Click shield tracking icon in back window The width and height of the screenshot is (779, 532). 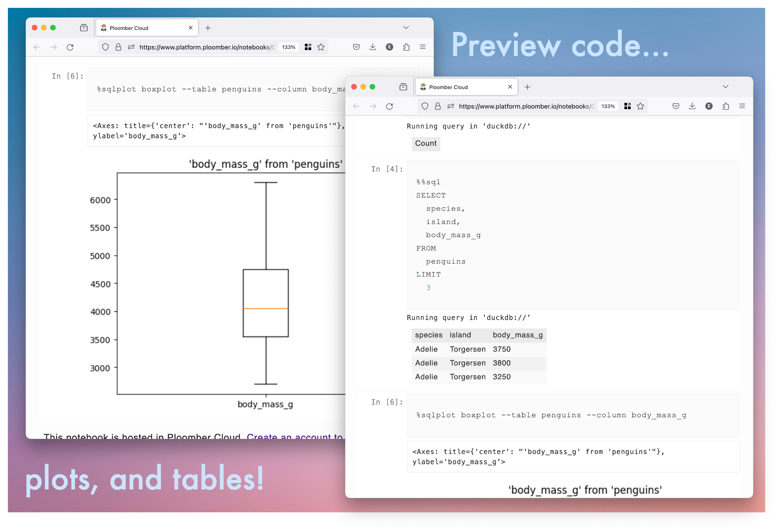105,47
